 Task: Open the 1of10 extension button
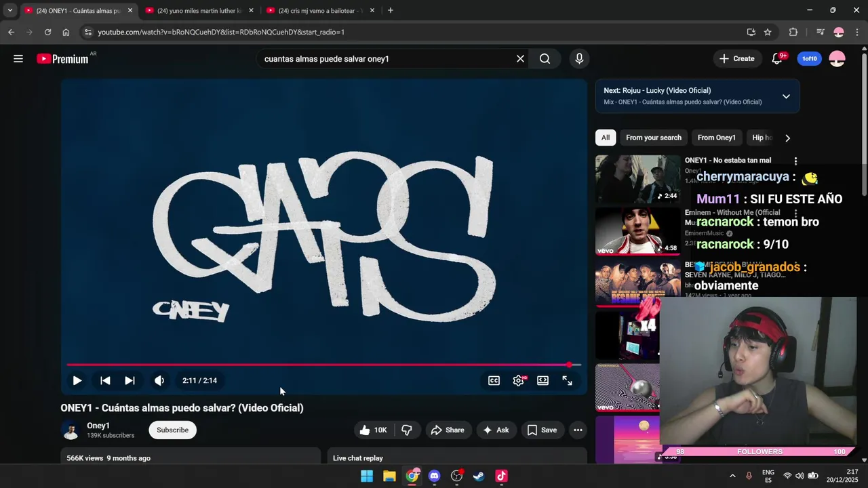click(x=810, y=59)
